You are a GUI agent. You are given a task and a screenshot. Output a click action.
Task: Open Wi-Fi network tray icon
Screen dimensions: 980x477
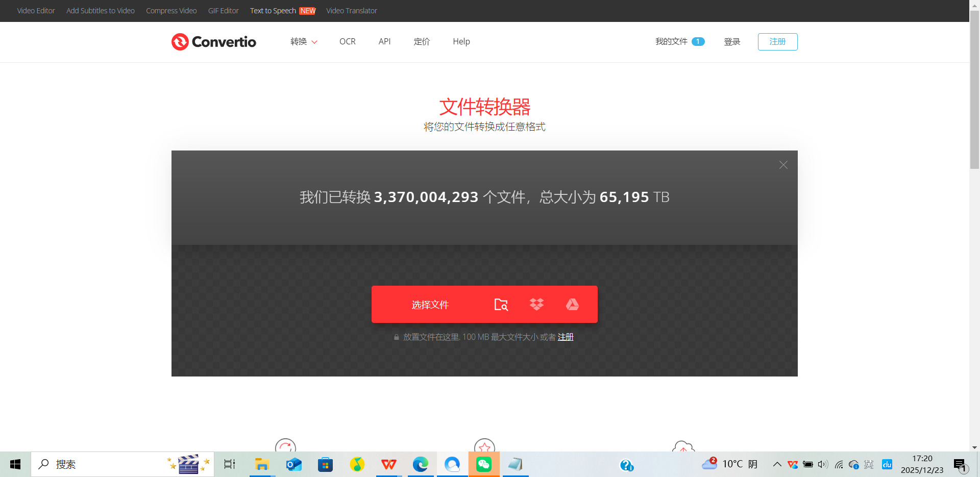[839, 464]
